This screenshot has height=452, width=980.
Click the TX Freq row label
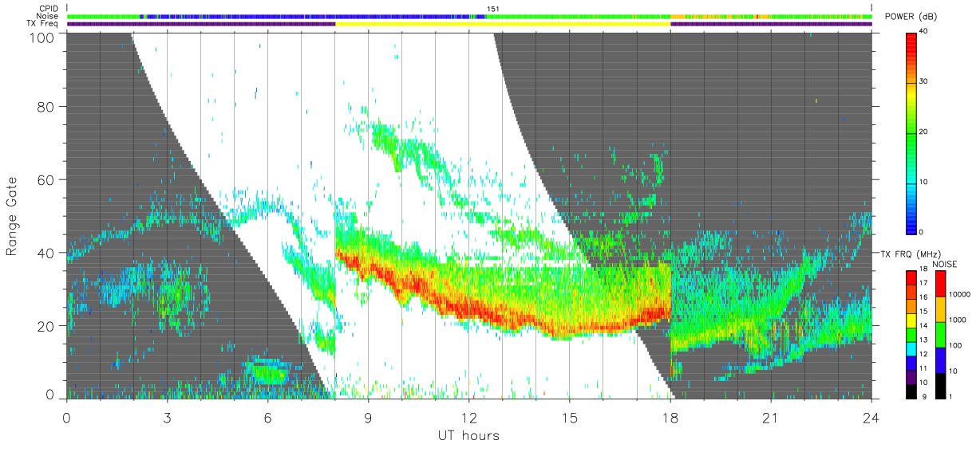(43, 23)
